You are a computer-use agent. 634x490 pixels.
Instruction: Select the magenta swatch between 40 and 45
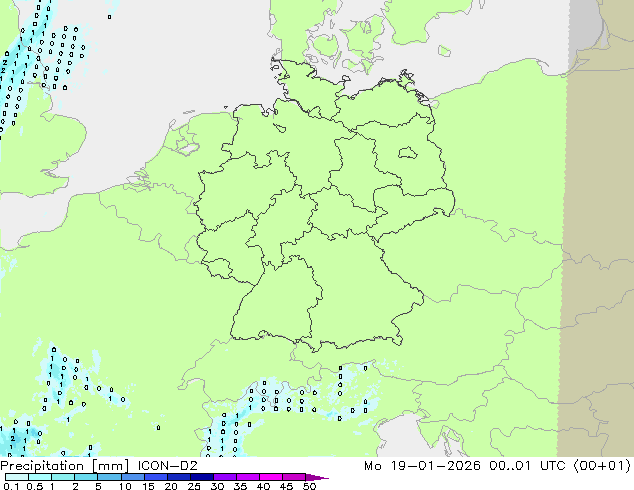[271, 477]
